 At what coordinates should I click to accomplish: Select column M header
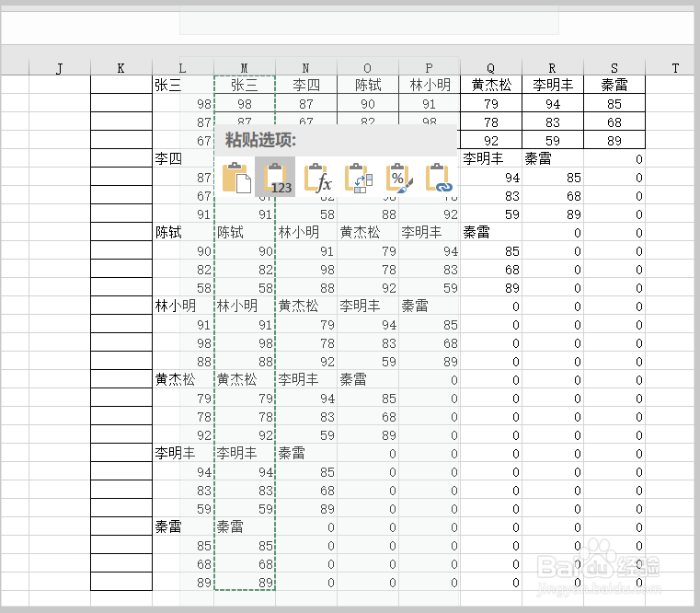click(244, 68)
